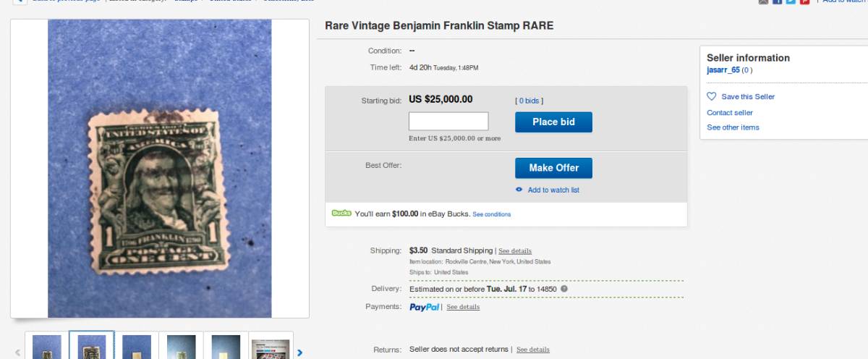
Task: Click the grey previous-thumbnails arrow
Action: tap(18, 352)
